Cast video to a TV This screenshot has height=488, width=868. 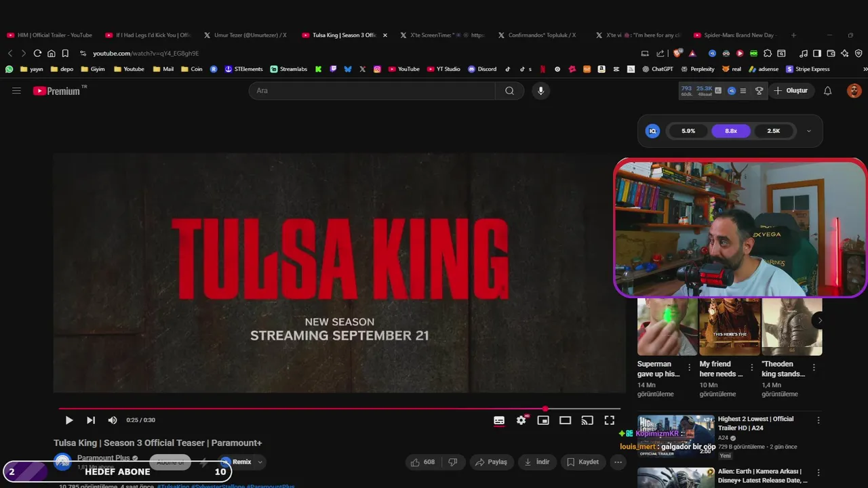pos(587,420)
